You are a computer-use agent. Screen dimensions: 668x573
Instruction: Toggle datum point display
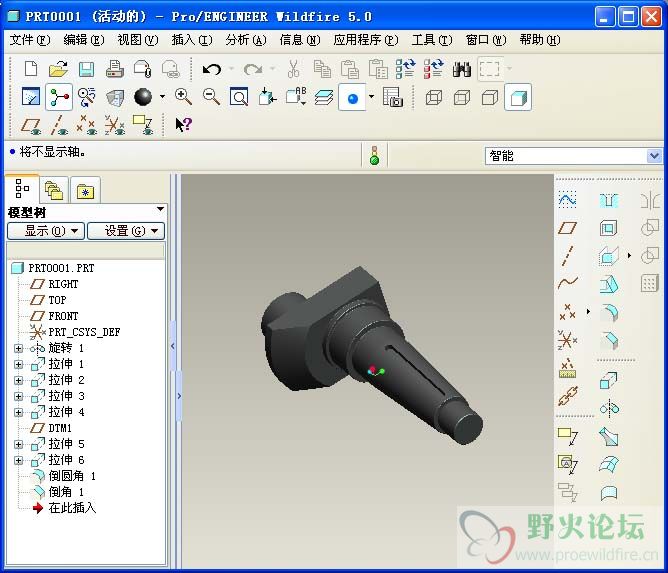[86, 125]
